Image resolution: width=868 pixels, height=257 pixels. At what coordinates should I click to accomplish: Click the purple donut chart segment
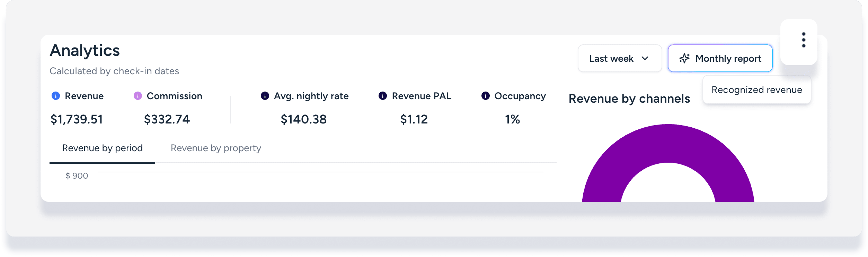(668, 144)
